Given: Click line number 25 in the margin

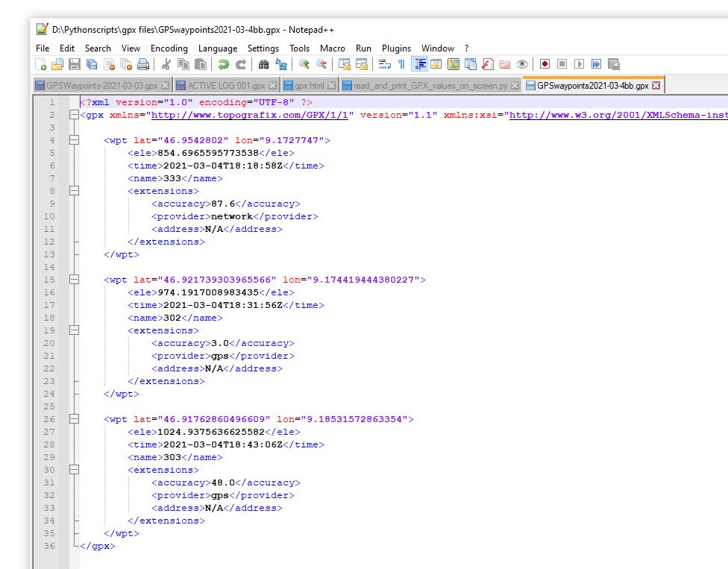Looking at the screenshot, I should (x=49, y=406).
